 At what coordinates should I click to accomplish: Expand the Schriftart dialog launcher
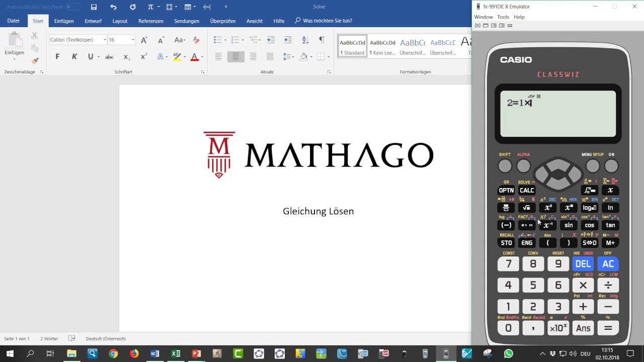(x=203, y=72)
